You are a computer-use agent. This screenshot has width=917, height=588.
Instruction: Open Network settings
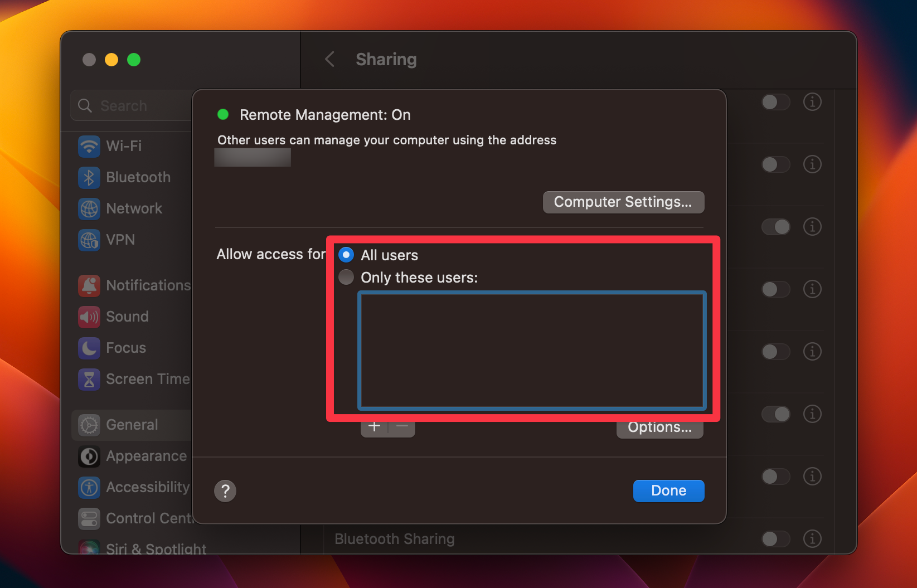(x=134, y=208)
